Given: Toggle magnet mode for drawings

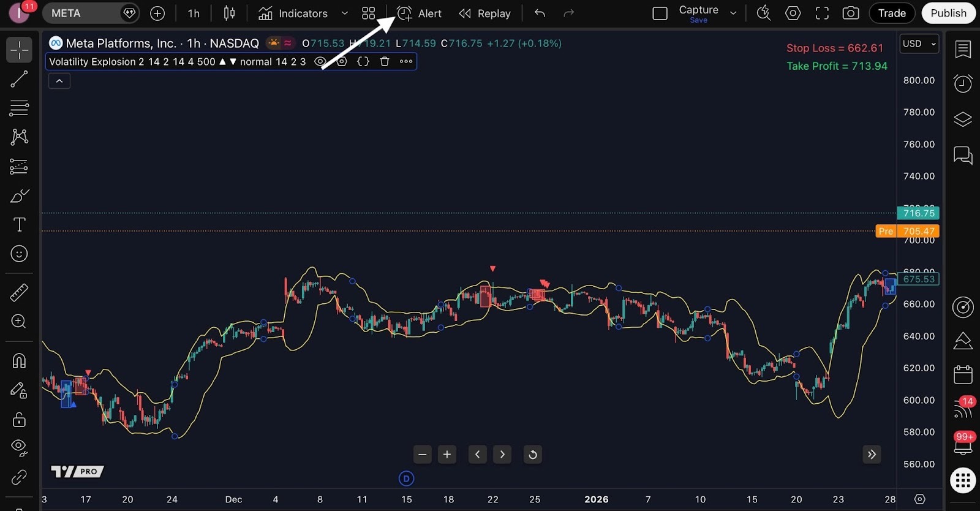Looking at the screenshot, I should (19, 360).
